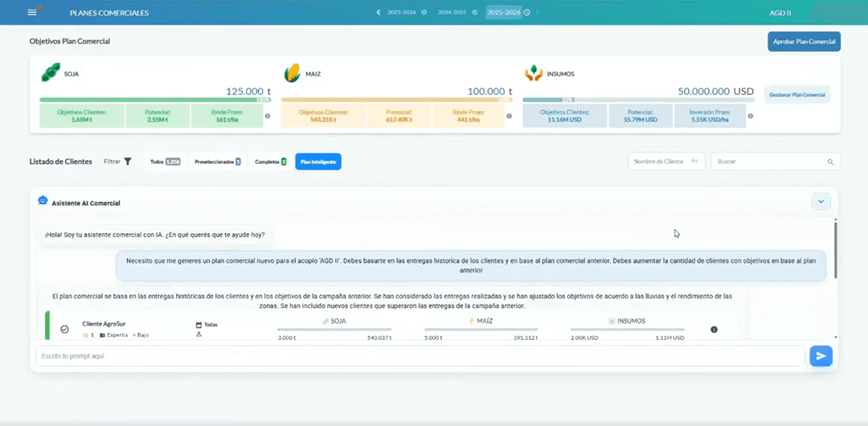Screen dimensions: 868x426
Task: Click the search magnifier icon in Buscar
Action: pos(830,162)
